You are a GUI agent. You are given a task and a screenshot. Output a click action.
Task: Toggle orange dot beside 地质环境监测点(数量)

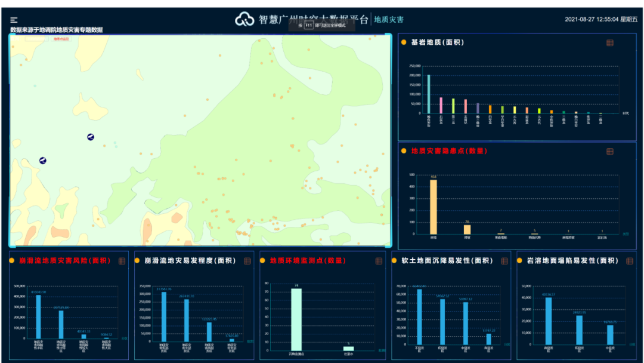pyautogui.click(x=262, y=261)
